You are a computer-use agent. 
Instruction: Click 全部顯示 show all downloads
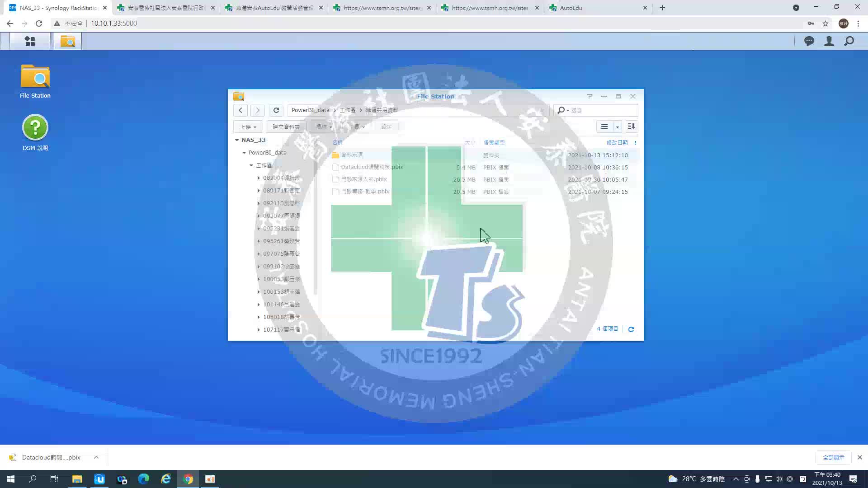[x=834, y=457]
